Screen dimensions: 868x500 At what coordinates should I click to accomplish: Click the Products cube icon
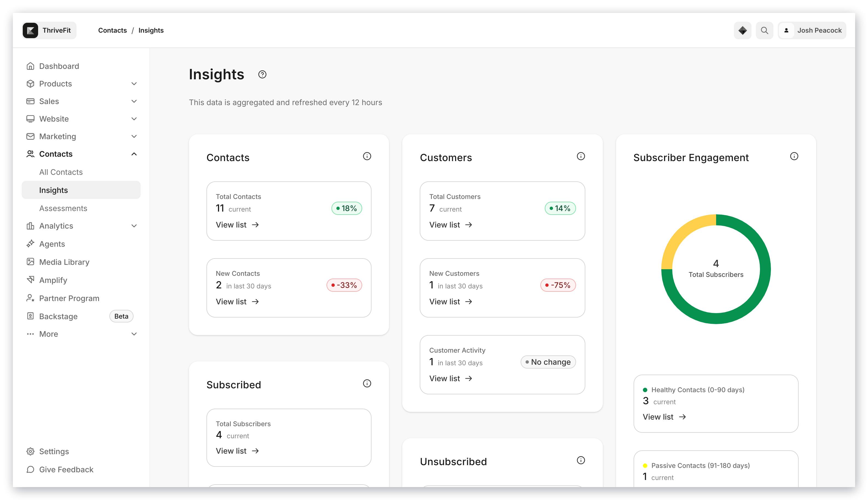point(30,83)
